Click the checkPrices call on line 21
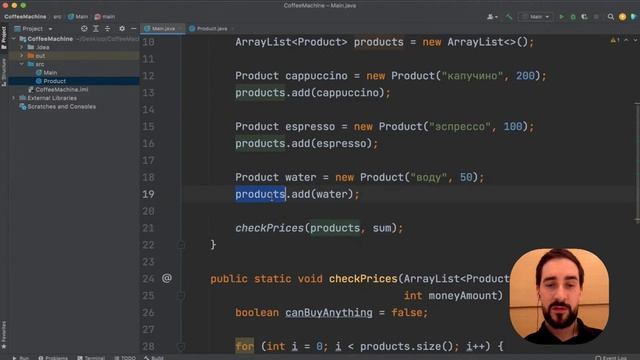Screen dimensions: 640x360 (x=269, y=228)
